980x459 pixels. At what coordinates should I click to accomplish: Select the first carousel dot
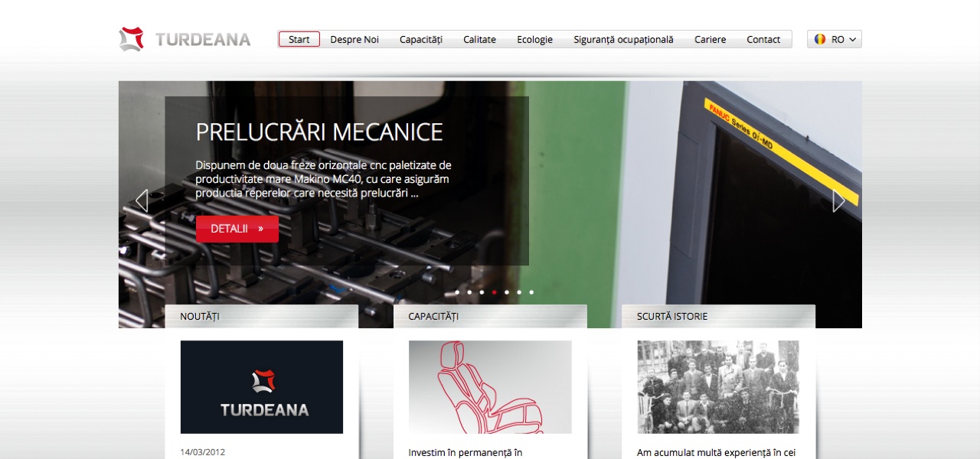[x=457, y=292]
